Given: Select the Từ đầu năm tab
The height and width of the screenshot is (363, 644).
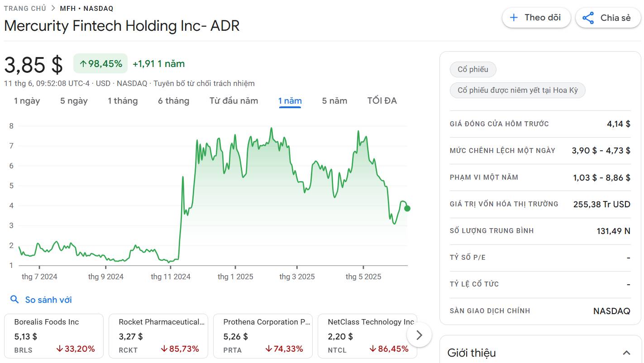Looking at the screenshot, I should [234, 101].
